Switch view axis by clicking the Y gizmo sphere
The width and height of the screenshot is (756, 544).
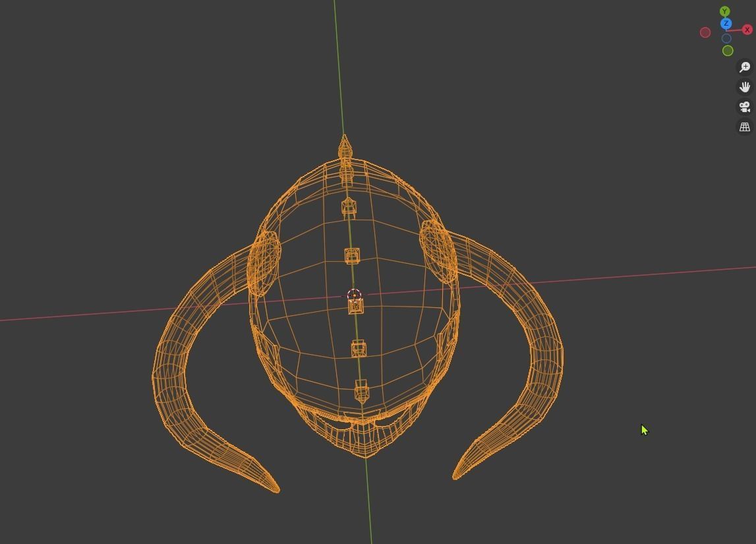point(724,11)
